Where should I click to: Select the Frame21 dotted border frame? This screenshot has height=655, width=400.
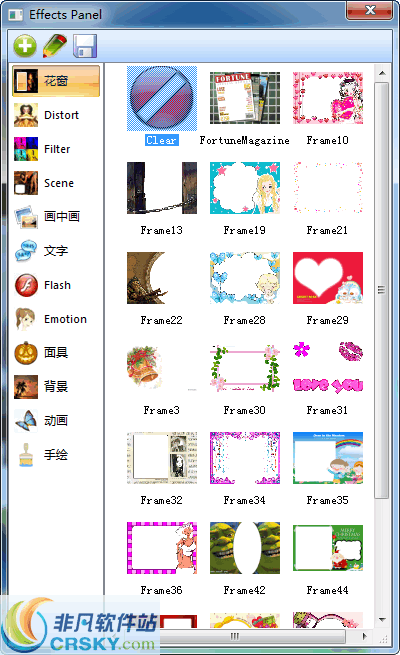(x=328, y=188)
